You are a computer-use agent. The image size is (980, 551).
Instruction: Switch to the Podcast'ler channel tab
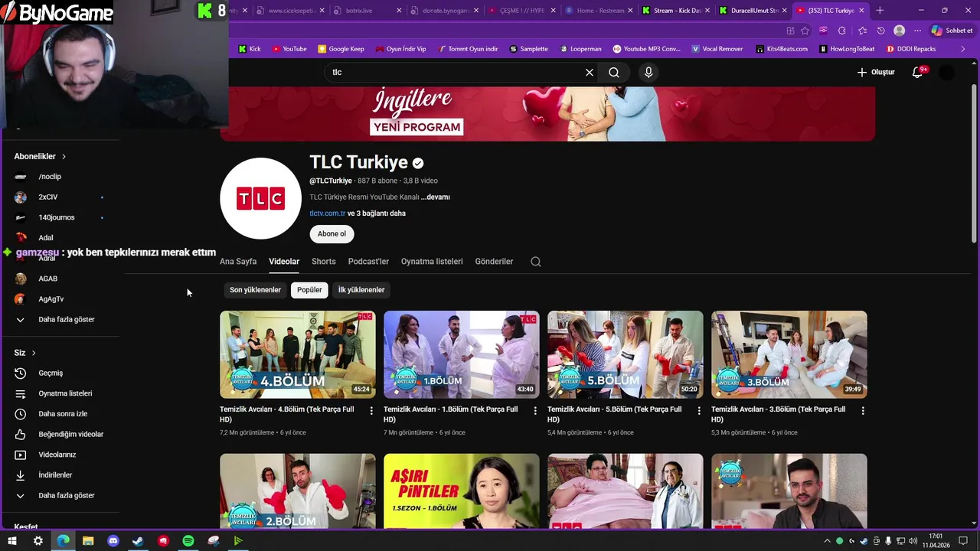pos(368,262)
